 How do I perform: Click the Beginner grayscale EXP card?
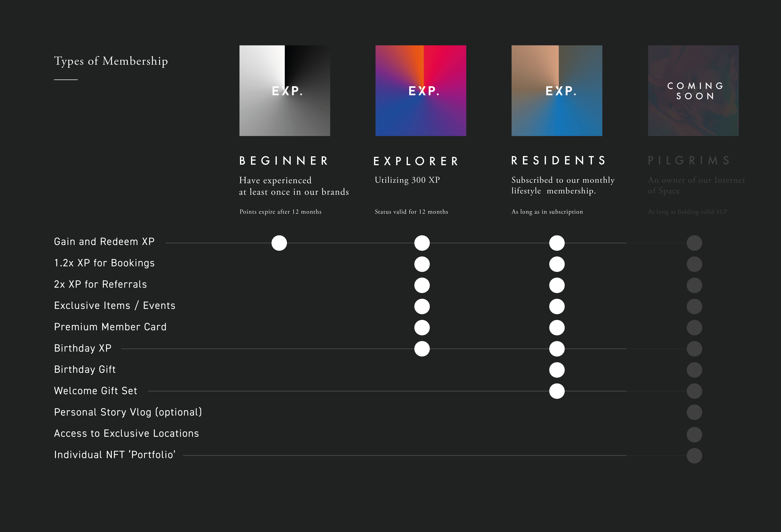pos(285,91)
